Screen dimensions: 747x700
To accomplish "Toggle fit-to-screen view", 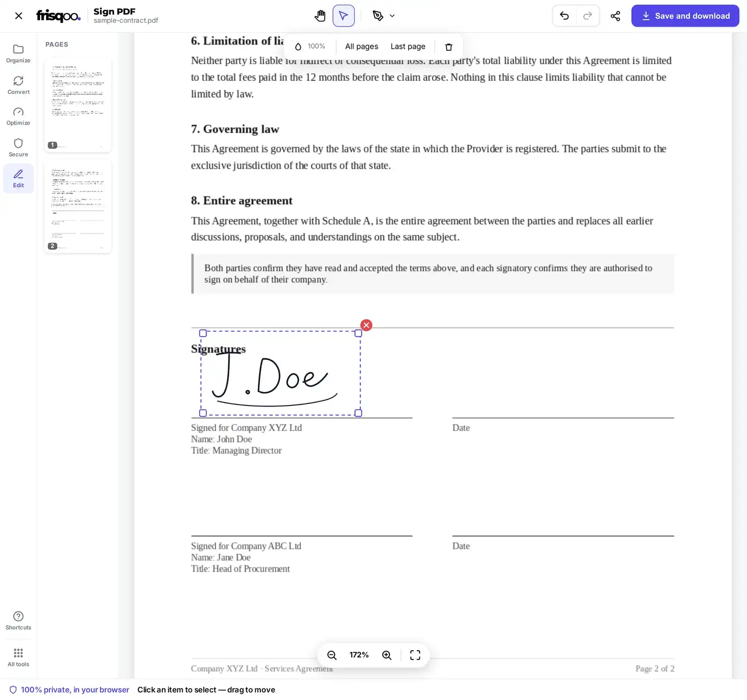I will [x=415, y=655].
